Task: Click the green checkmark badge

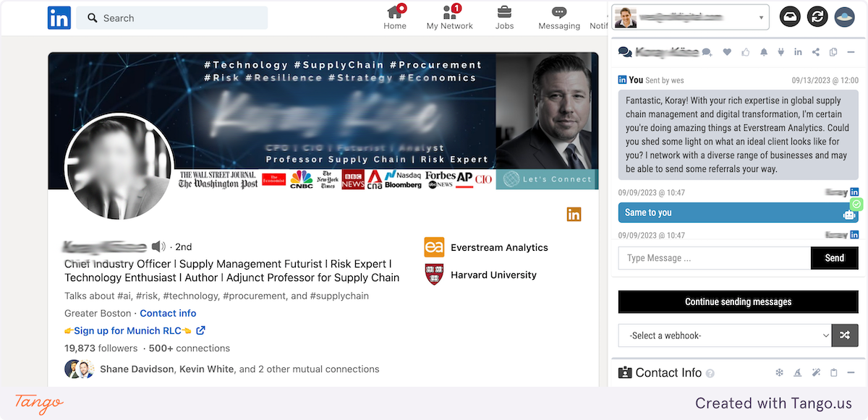Action: pos(856,205)
